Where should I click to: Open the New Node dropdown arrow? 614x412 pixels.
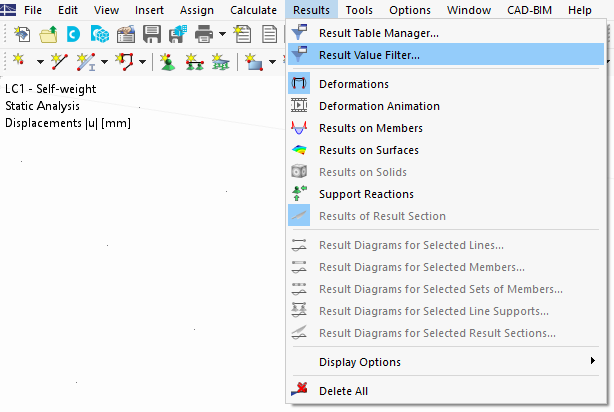(40, 63)
